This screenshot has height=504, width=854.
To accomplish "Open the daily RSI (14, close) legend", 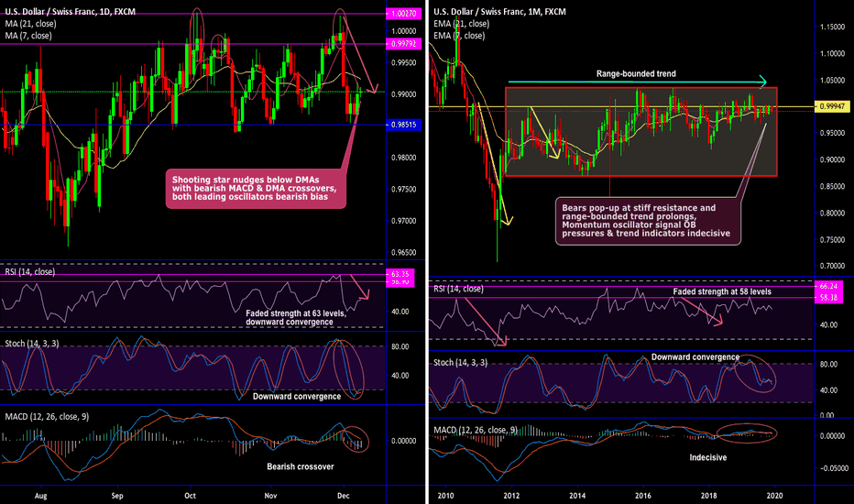I will coord(31,271).
